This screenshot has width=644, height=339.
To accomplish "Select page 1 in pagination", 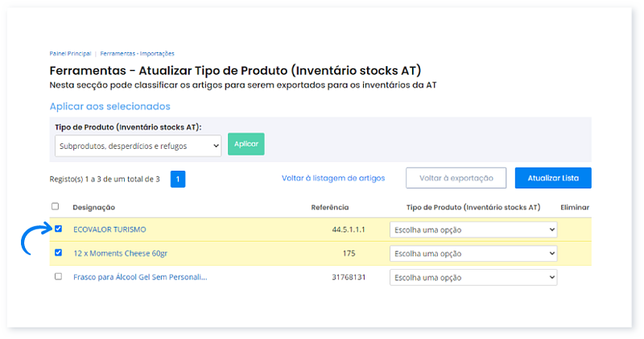I will tap(178, 179).
